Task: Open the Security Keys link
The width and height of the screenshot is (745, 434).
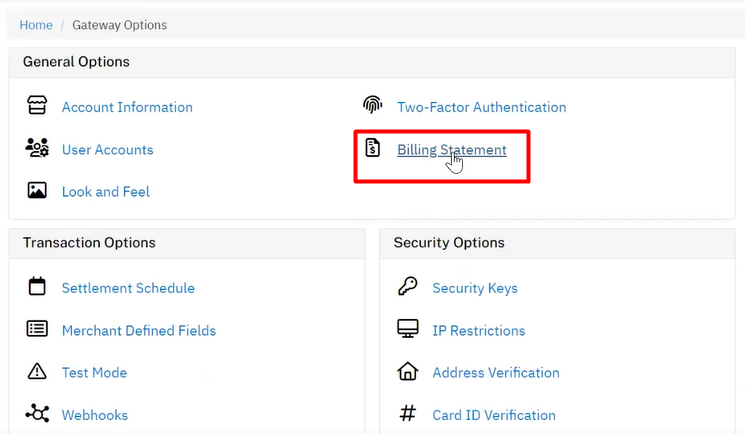Action: [x=475, y=288]
